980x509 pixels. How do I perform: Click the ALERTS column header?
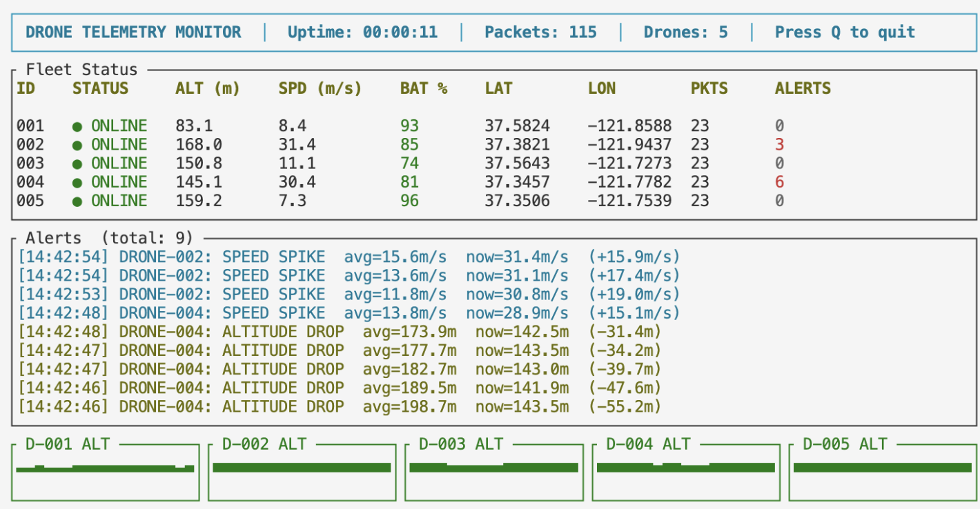pyautogui.click(x=803, y=88)
